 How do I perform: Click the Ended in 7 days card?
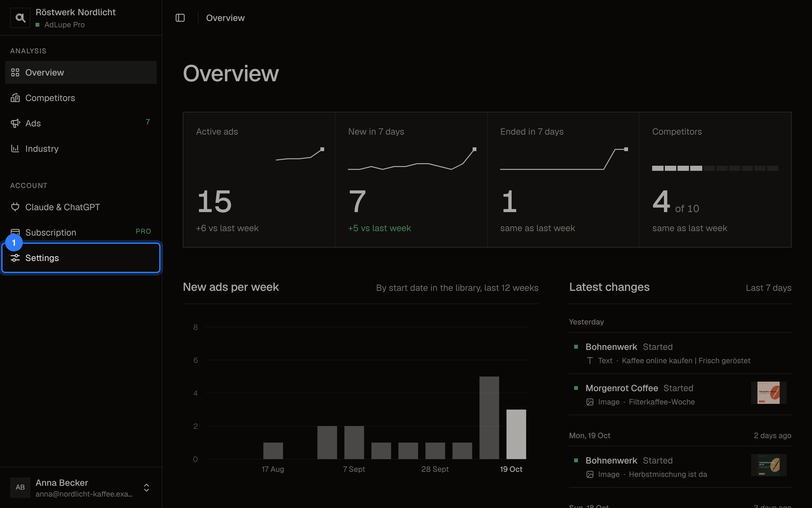563,180
